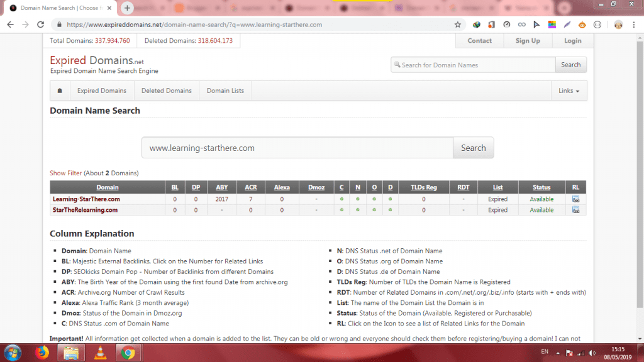
Task: Click the Deleted Domains count 318,604,173
Action: 215,41
